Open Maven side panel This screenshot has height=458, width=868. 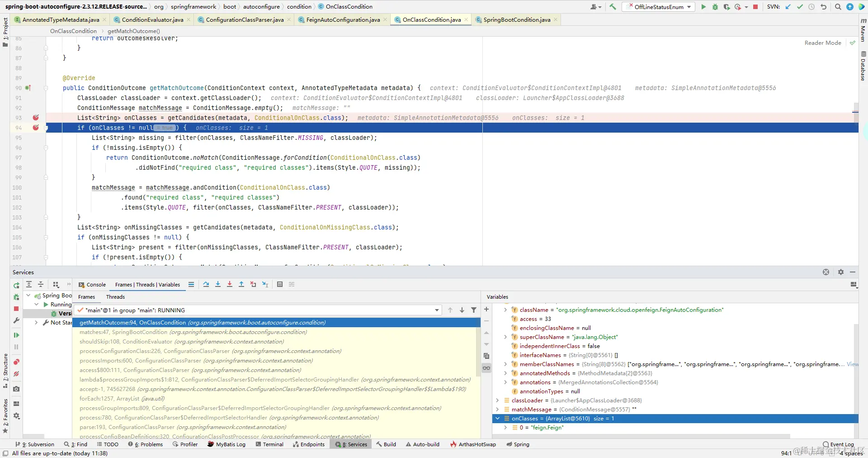(x=863, y=31)
